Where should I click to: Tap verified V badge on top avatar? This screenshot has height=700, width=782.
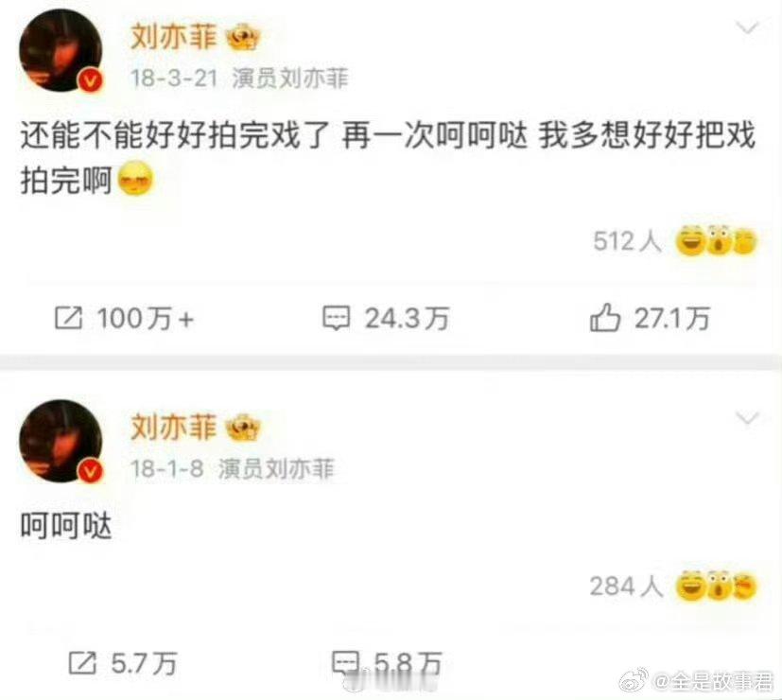tap(90, 79)
